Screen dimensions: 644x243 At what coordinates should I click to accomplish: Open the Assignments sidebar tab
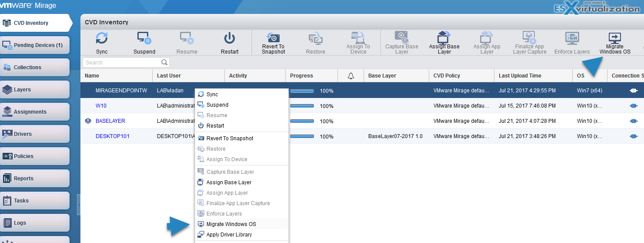(35, 112)
